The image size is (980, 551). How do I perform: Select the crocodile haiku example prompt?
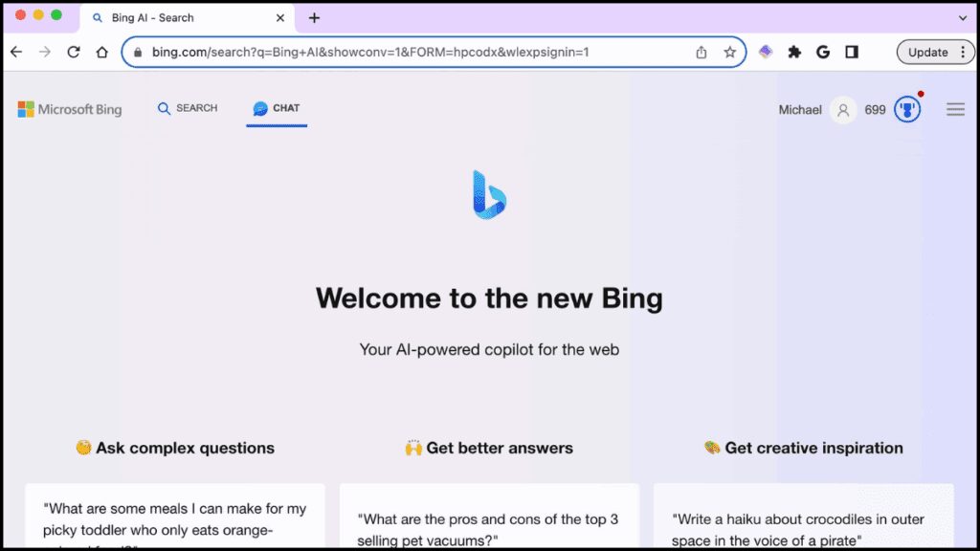(803, 517)
